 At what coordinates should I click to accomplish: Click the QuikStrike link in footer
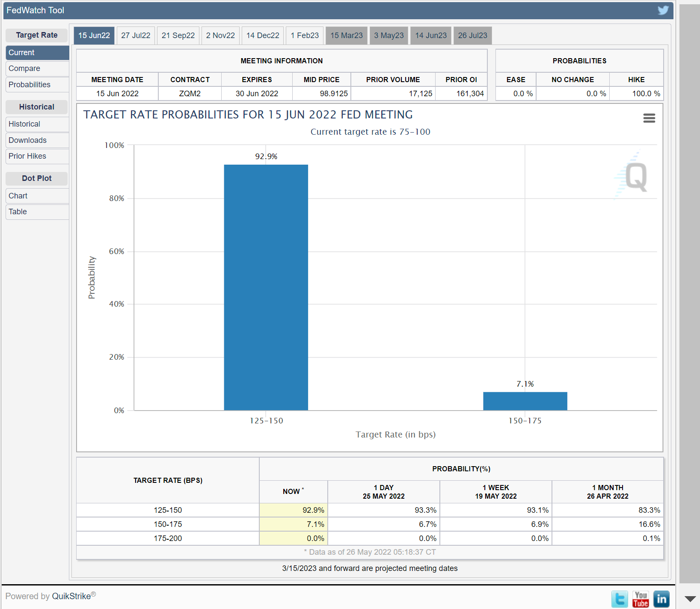coord(71,596)
